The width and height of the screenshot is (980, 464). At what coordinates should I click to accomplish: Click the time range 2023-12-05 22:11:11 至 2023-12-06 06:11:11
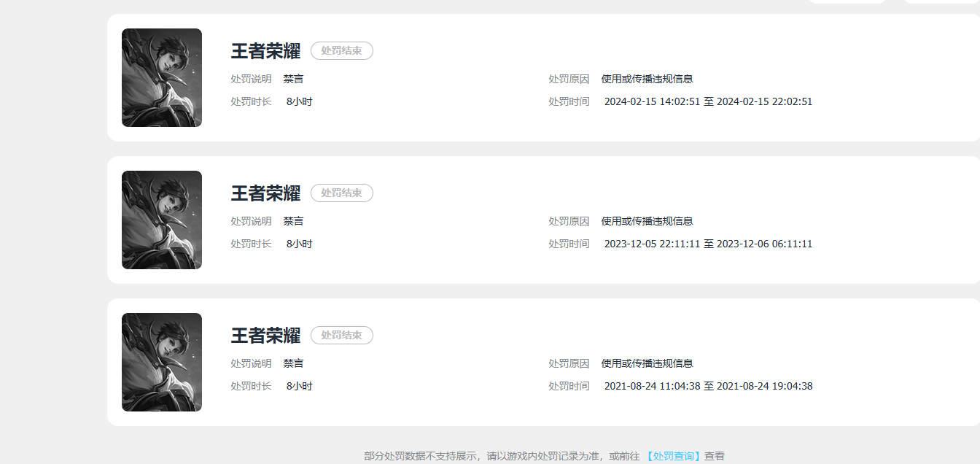pyautogui.click(x=708, y=244)
